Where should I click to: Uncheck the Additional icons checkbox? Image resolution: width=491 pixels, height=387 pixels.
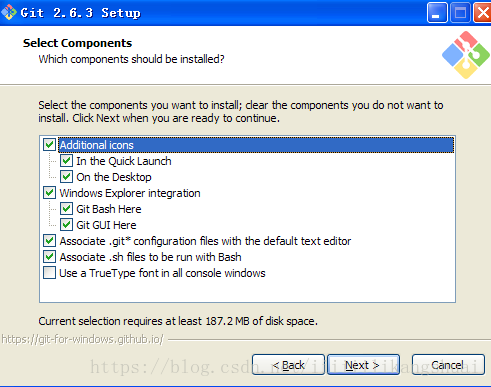coord(49,145)
